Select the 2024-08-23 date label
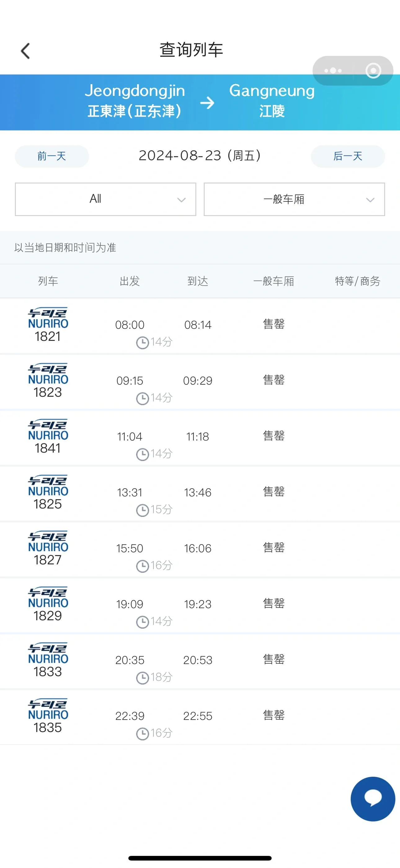 tap(200, 156)
